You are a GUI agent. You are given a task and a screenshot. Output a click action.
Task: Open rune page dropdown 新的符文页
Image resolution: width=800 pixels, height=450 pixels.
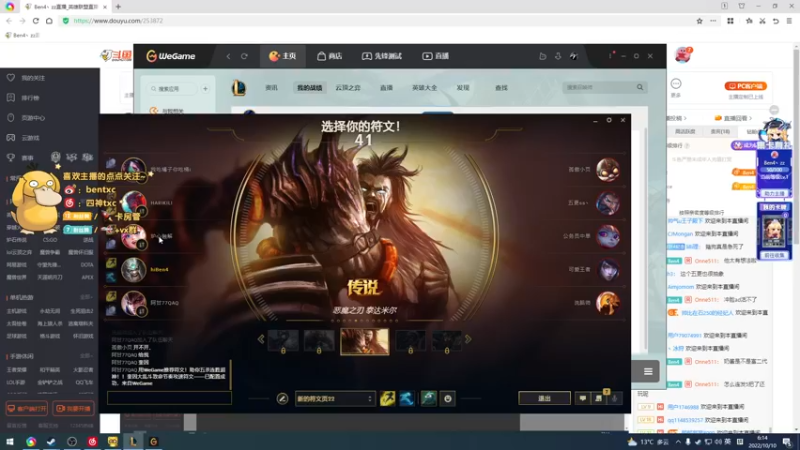point(335,398)
